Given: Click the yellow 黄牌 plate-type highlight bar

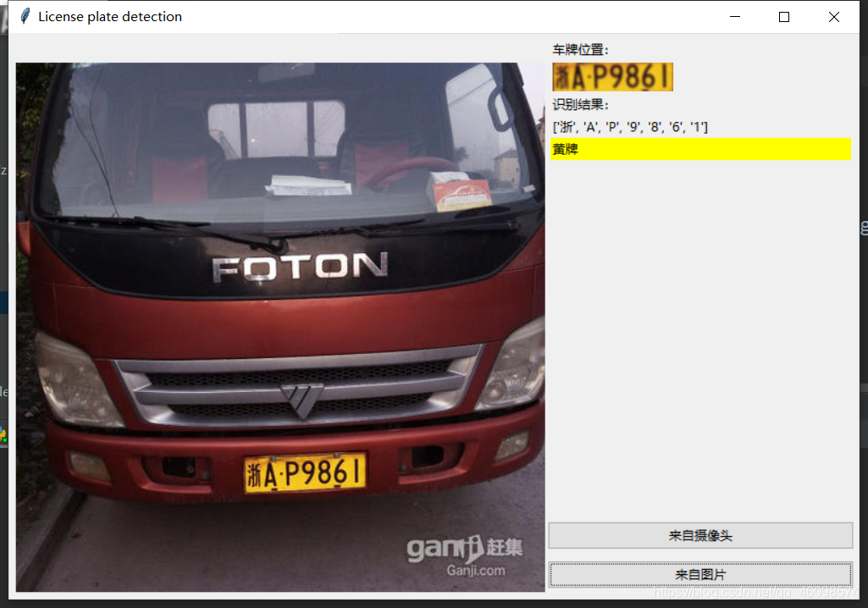Looking at the screenshot, I should 700,149.
